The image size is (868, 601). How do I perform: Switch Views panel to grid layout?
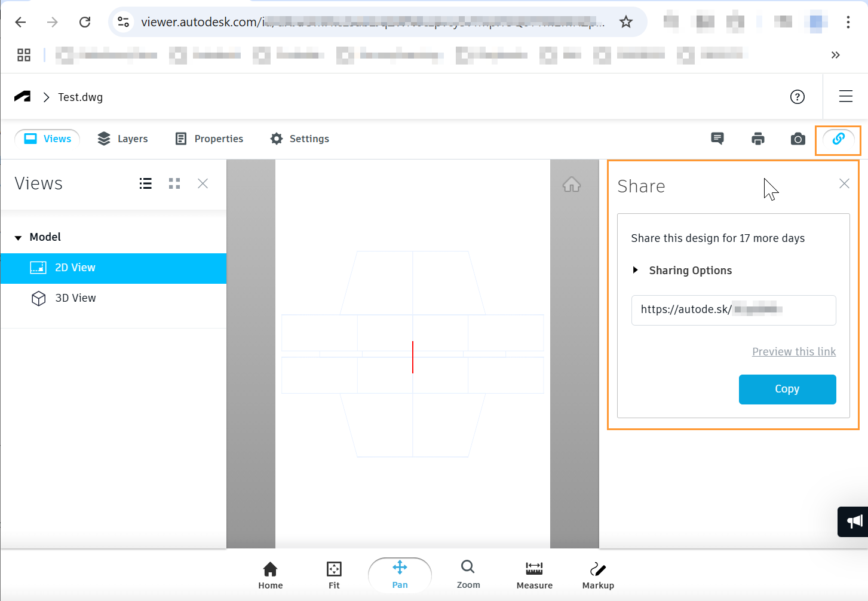174,183
